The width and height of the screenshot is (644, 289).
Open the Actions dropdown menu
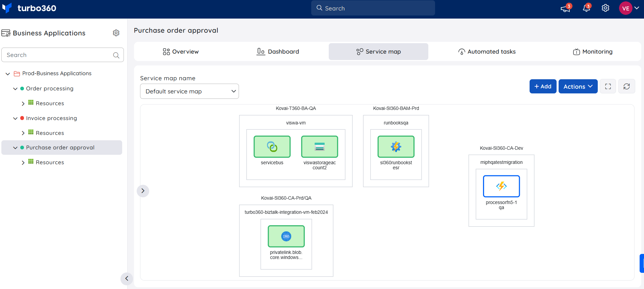[x=578, y=86]
